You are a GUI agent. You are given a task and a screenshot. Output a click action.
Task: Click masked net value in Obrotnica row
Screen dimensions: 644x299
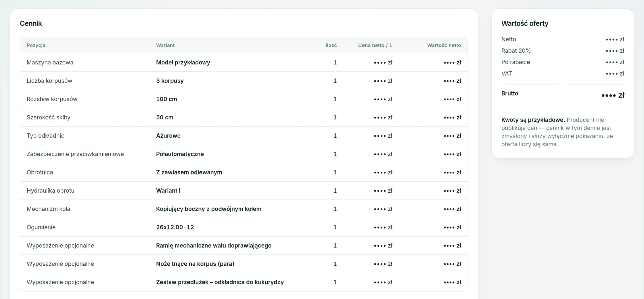[452, 172]
